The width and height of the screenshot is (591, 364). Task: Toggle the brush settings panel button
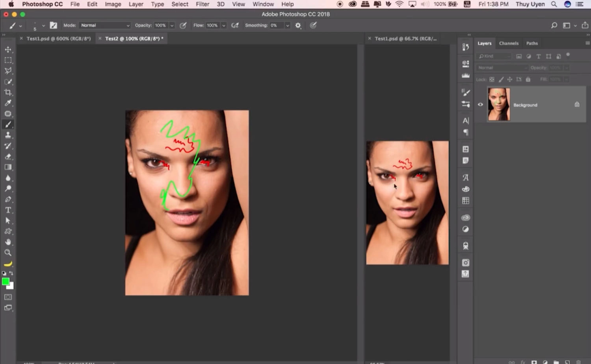pyautogui.click(x=53, y=25)
